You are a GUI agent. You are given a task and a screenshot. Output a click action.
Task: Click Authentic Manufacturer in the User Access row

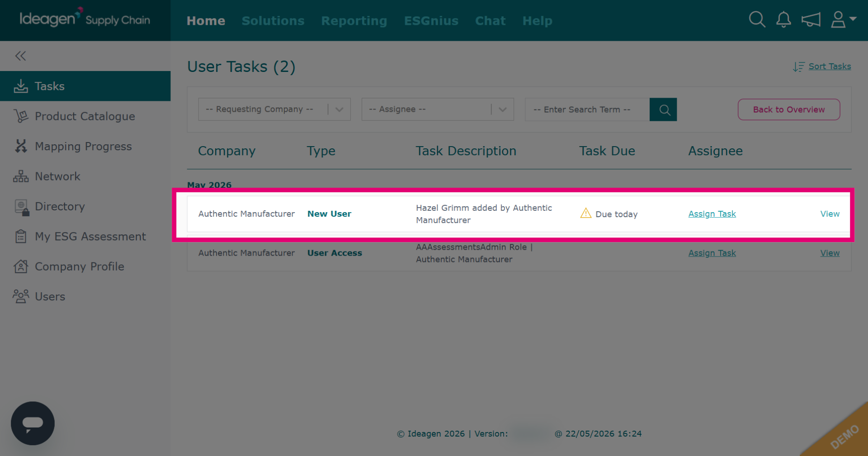(x=246, y=253)
